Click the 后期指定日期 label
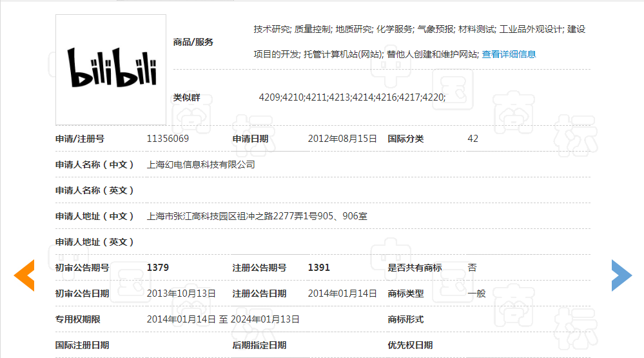The image size is (644, 358). 259,345
